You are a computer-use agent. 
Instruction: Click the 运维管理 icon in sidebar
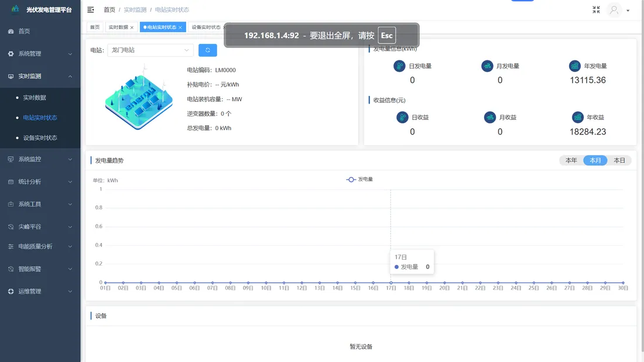11,291
